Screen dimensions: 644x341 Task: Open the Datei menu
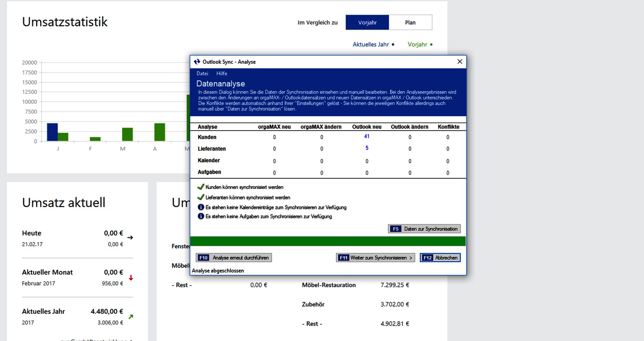202,73
